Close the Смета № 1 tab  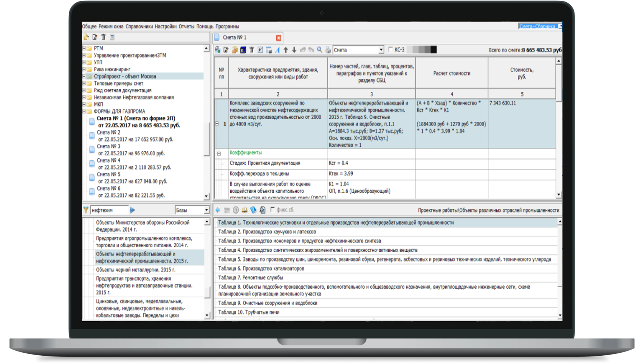(279, 38)
